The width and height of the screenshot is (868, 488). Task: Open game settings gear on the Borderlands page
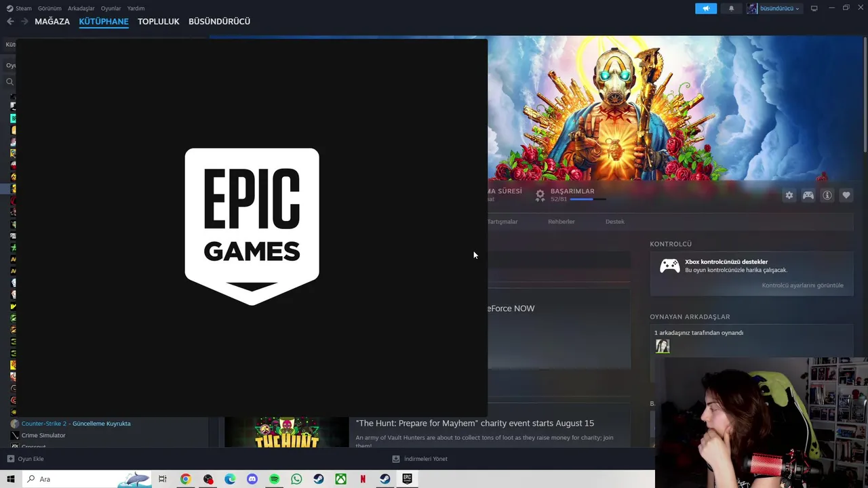point(789,195)
